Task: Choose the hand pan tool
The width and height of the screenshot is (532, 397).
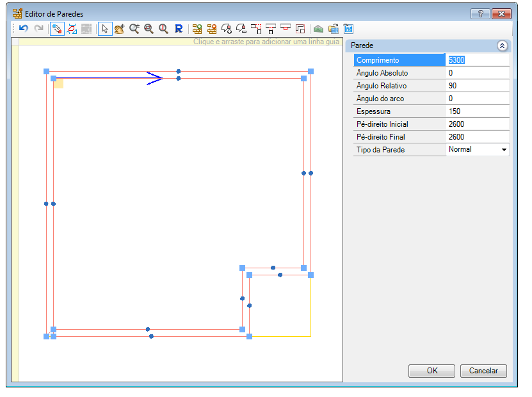Action: coord(120,29)
